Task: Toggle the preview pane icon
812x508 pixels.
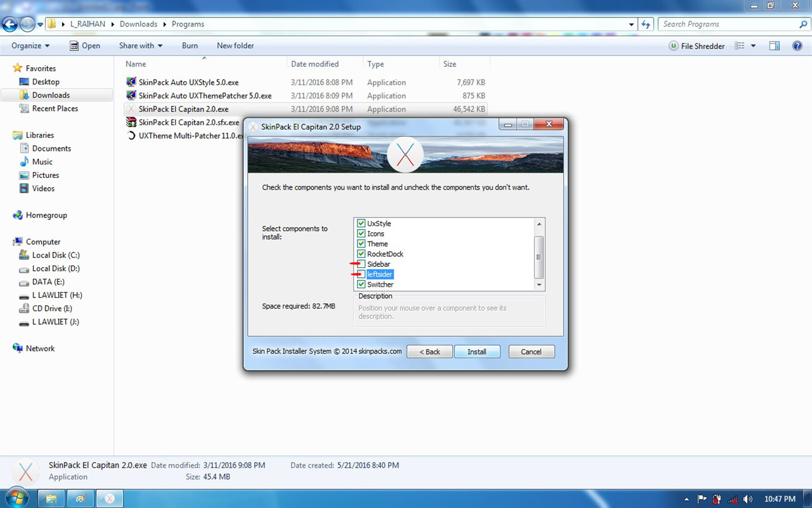Action: (x=774, y=46)
